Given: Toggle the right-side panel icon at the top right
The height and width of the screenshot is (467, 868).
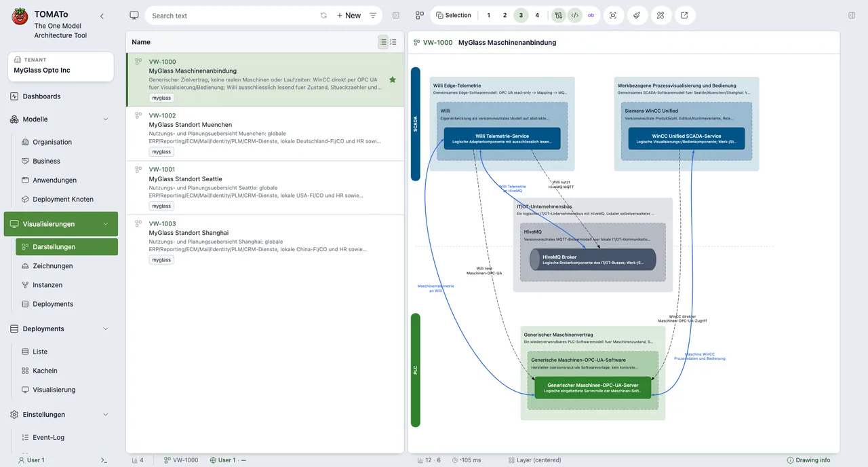Looking at the screenshot, I should click(852, 16).
